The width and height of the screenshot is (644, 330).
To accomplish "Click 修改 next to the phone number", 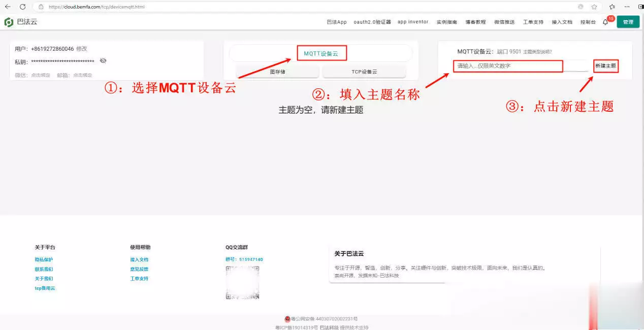I will (x=81, y=49).
